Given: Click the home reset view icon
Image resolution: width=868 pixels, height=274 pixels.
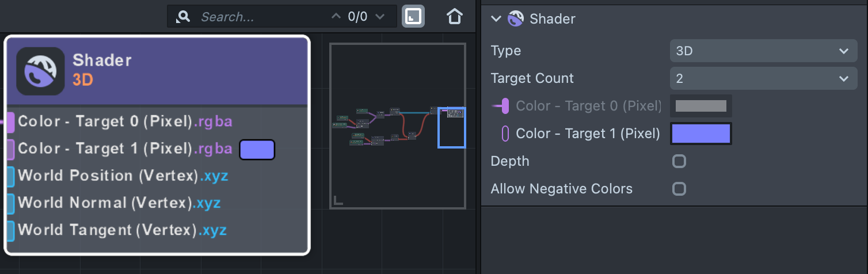Looking at the screenshot, I should 455,16.
